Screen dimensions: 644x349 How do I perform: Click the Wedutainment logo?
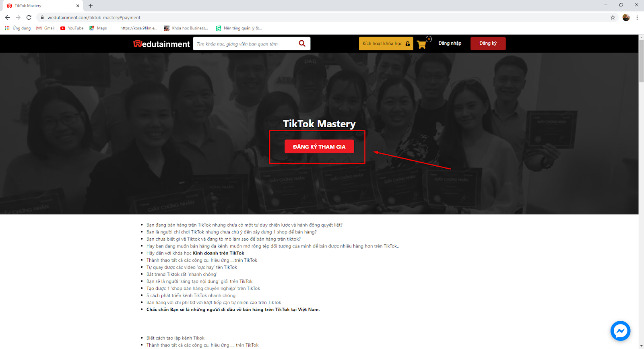[x=161, y=44]
